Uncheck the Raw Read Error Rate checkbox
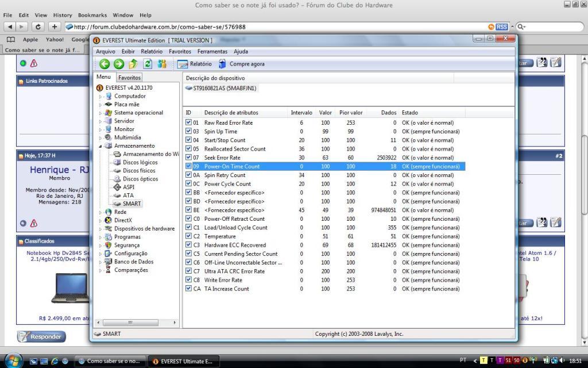Screen dimensions: 588x368 pyautogui.click(x=188, y=122)
